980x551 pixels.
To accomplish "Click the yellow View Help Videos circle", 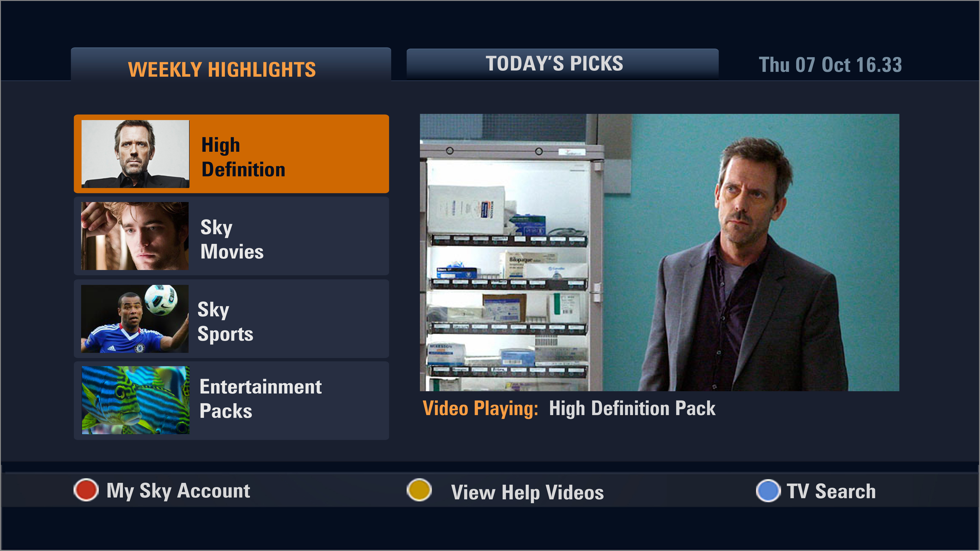I will click(419, 490).
